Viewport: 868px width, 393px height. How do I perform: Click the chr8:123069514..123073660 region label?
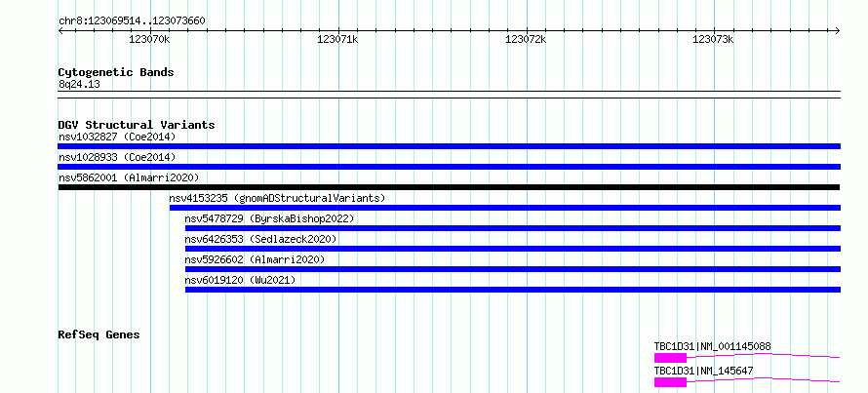pos(132,20)
